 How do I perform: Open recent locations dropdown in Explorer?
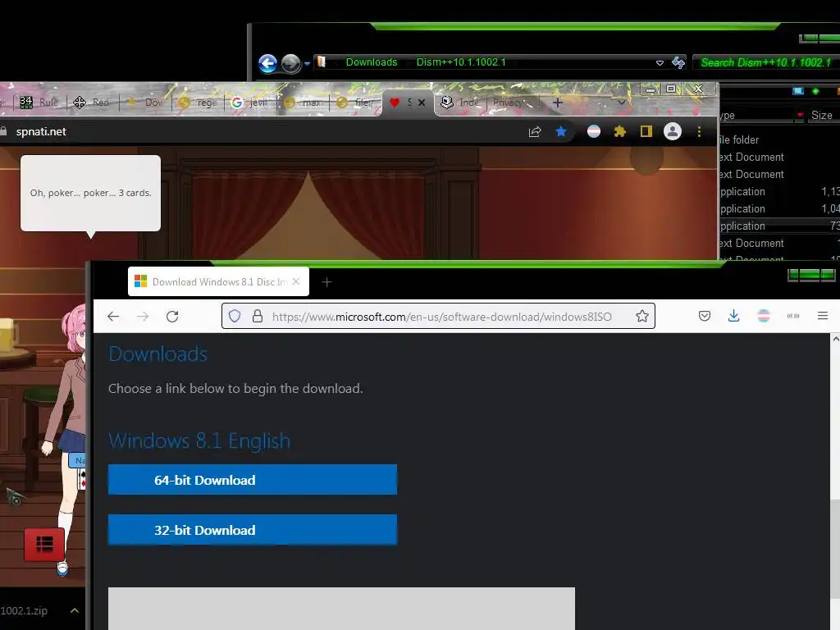(x=307, y=64)
